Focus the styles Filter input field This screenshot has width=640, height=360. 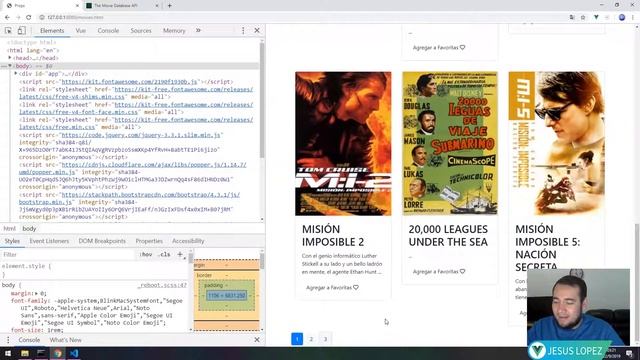tap(67, 254)
